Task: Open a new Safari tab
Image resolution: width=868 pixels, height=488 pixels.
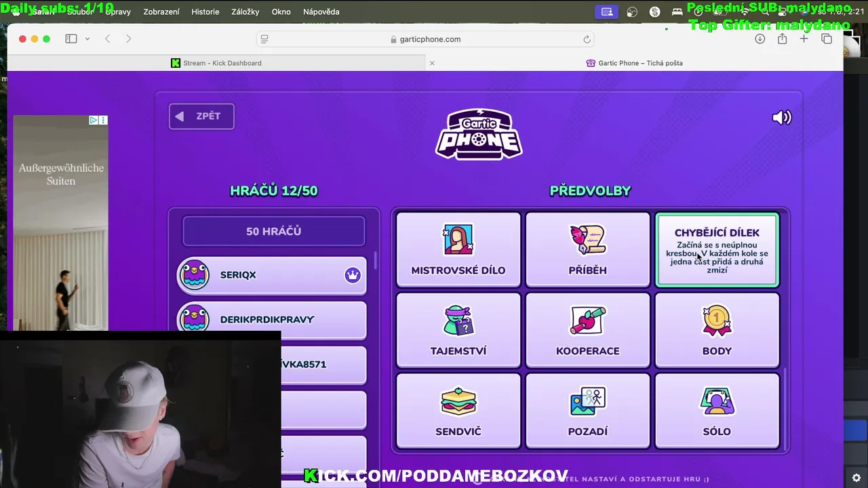Action: (804, 39)
